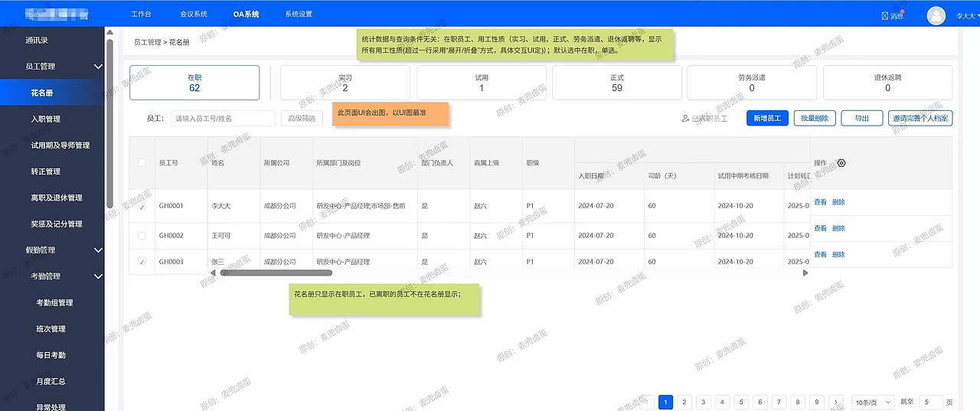Click 删除 link for employee GH0003
Image resolution: width=980 pixels, height=411 pixels.
coord(838,254)
